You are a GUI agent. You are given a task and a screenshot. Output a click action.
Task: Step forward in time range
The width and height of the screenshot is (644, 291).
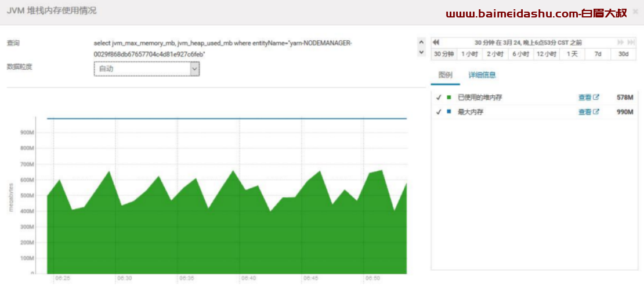(x=621, y=42)
